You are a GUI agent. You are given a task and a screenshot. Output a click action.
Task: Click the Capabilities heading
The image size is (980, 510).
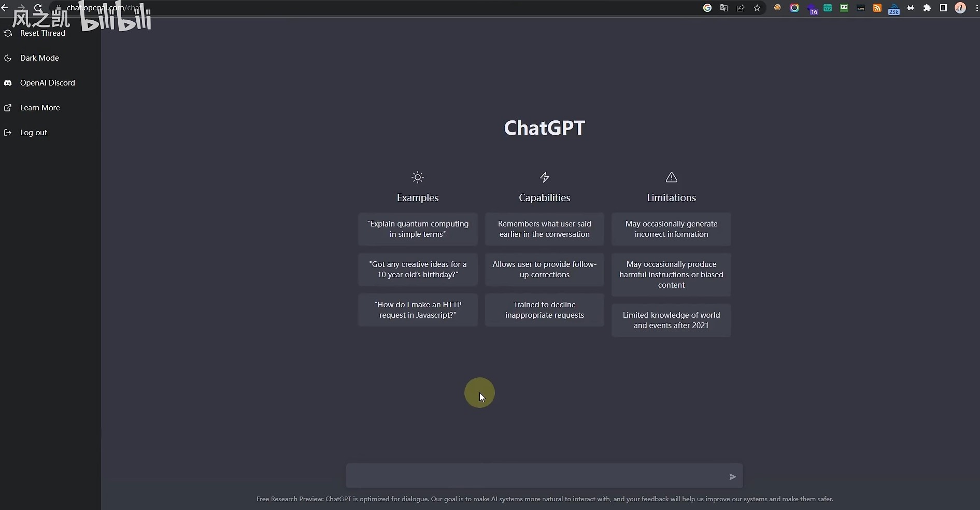coord(545,197)
